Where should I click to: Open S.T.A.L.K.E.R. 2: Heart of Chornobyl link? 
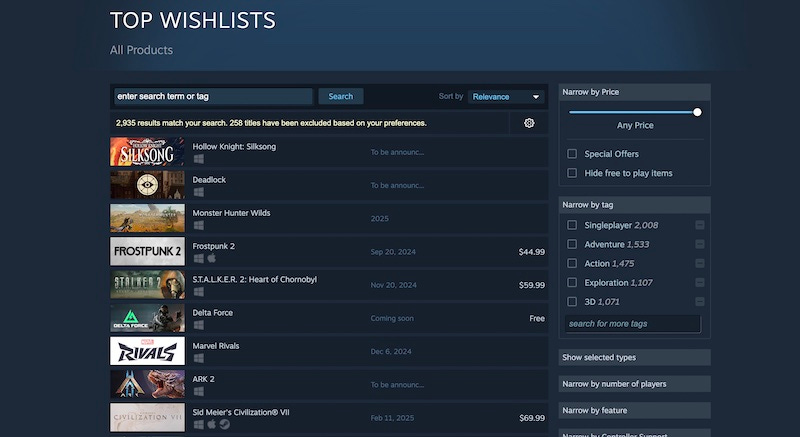coord(255,279)
